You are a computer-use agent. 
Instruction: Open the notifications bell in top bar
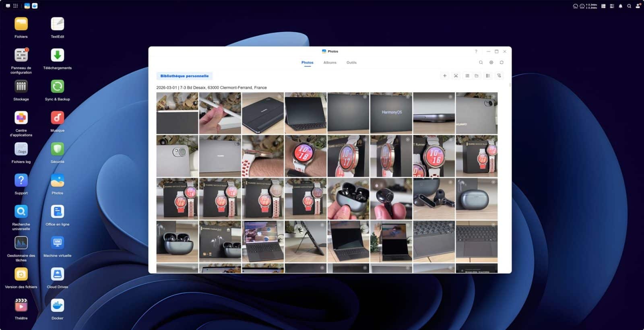click(x=620, y=6)
